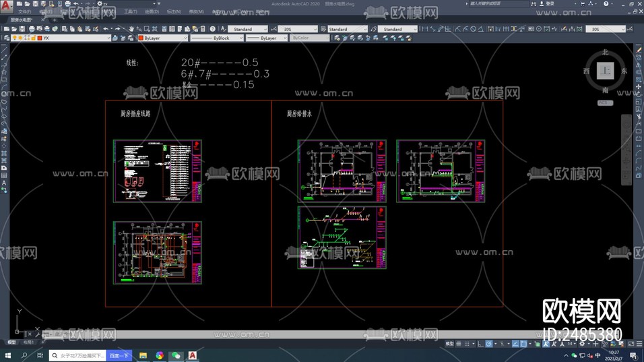Switch to the 厨房水电图 drawing tab
644x362 pixels.
(22, 20)
